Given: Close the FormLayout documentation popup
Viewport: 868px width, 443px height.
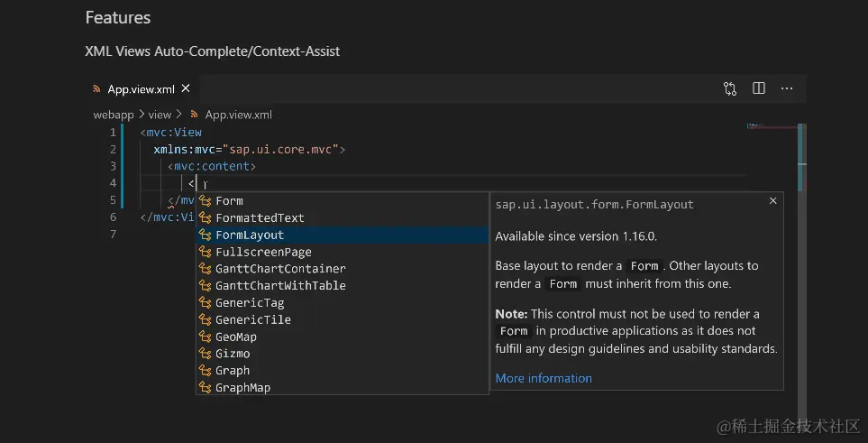Looking at the screenshot, I should point(772,201).
